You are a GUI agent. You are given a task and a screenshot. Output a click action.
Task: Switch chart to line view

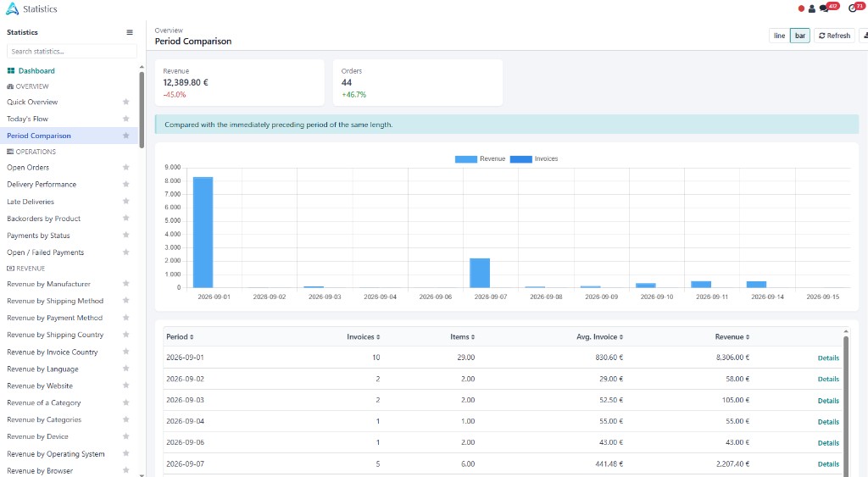[x=779, y=36]
